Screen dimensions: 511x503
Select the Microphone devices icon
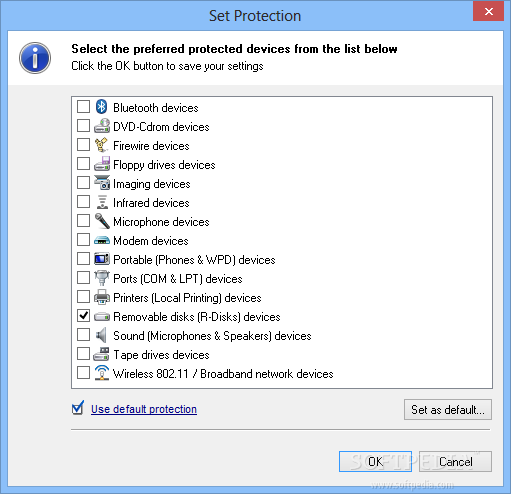[102, 221]
